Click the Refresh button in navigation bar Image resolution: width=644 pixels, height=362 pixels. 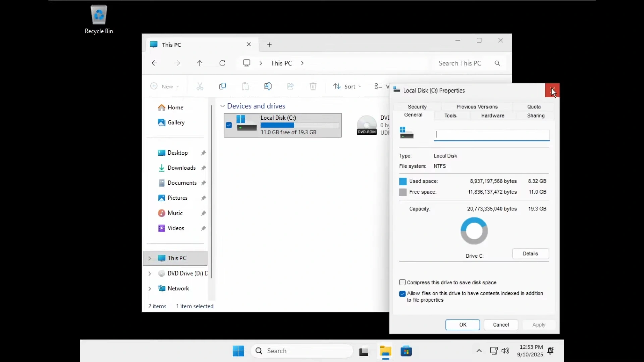[222, 63]
